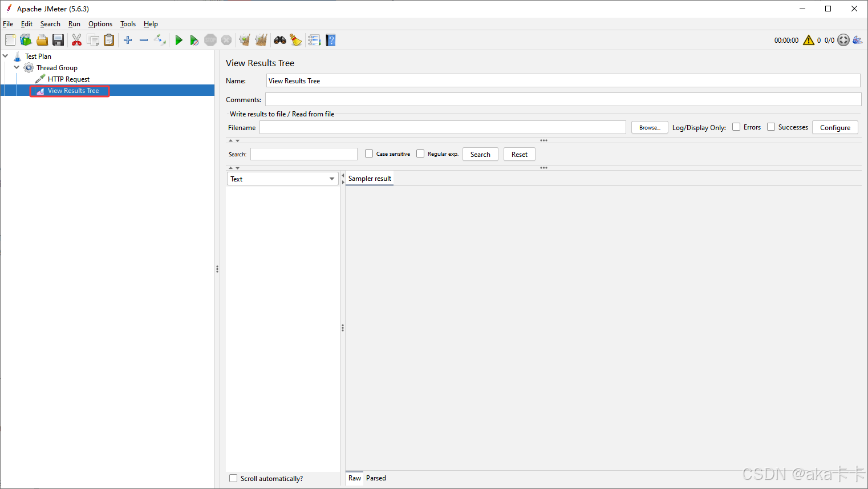Open the Options menu
The height and width of the screenshot is (489, 868).
tap(100, 24)
